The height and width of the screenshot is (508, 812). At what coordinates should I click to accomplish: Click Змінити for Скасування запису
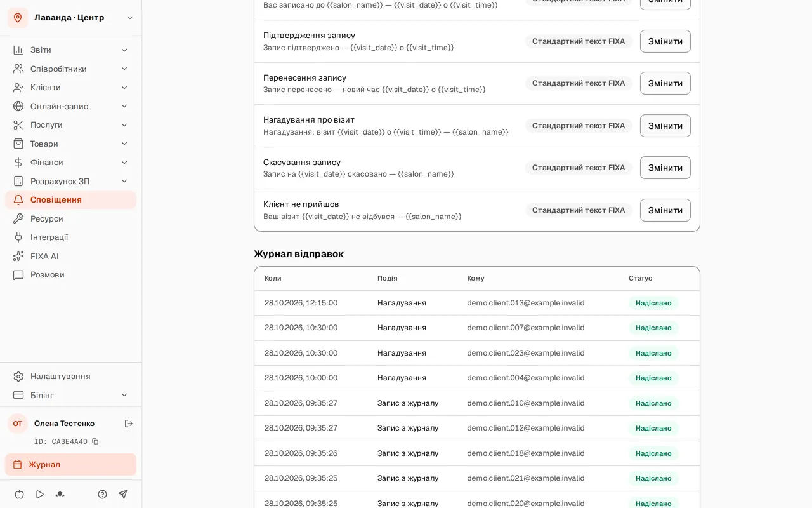(x=665, y=168)
